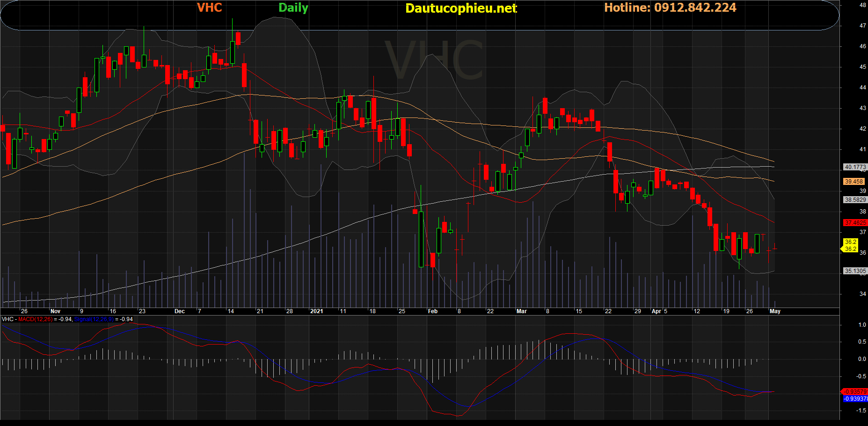
Task: Click the gray 35.1305 price tag
Action: (x=855, y=271)
